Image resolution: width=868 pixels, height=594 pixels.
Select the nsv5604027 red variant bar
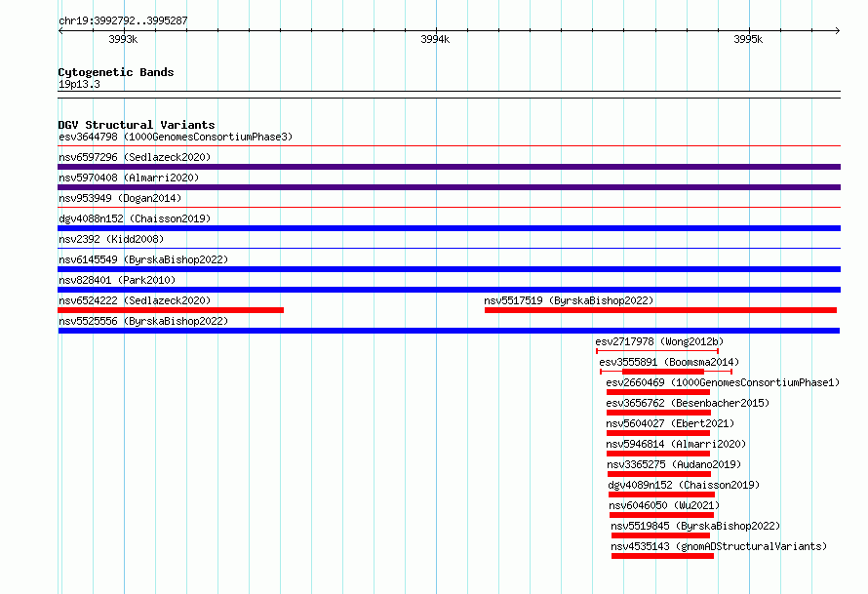click(658, 433)
